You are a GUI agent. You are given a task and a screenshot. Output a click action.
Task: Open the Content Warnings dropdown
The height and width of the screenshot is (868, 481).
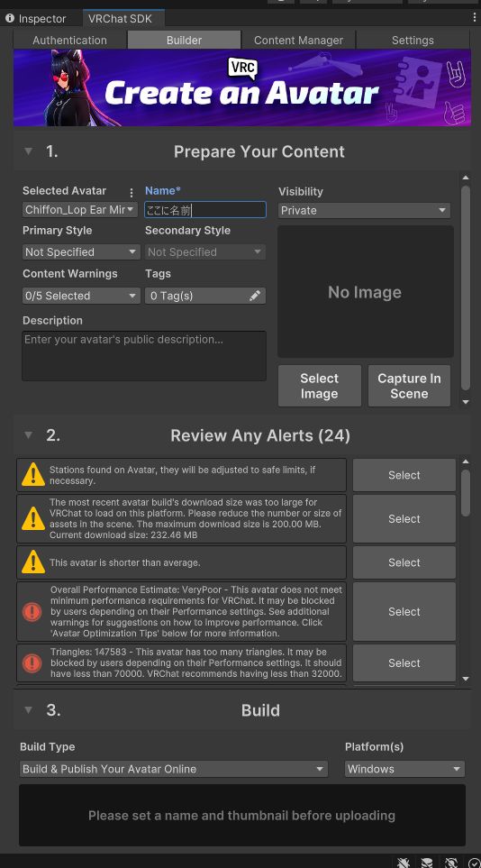(x=81, y=296)
